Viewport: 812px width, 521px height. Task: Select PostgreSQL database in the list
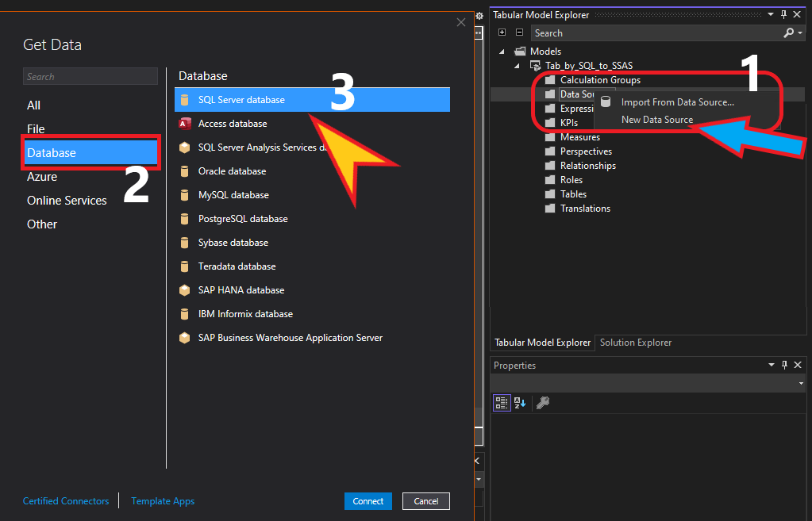tap(312, 219)
